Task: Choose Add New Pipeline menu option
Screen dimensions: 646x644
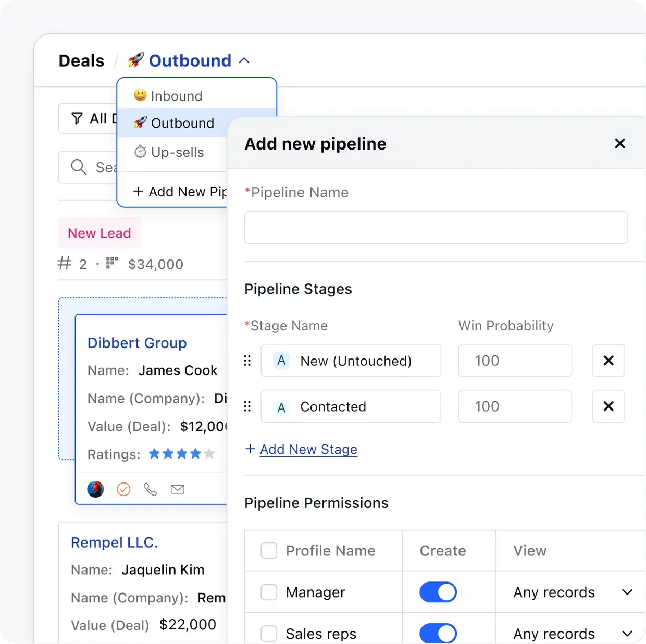Action: [180, 192]
